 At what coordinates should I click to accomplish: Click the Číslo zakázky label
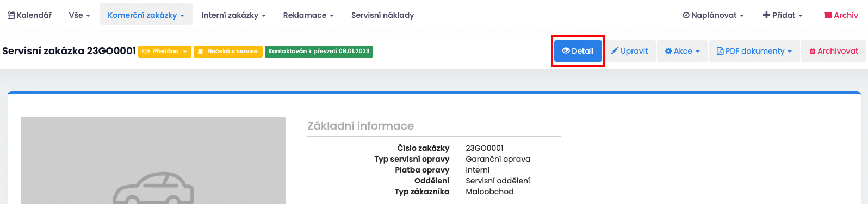tap(423, 148)
